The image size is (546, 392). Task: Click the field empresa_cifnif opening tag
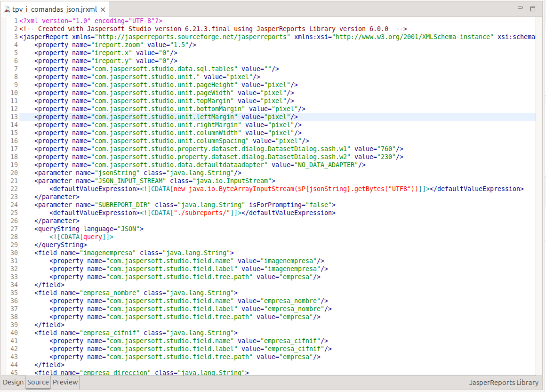pyautogui.click(x=136, y=333)
